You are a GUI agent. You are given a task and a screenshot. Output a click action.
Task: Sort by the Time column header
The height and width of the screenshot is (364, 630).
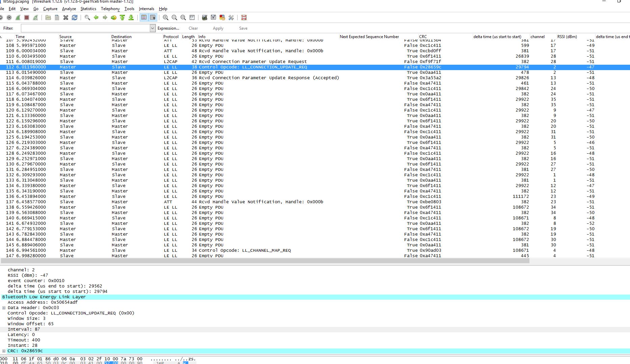coord(36,37)
